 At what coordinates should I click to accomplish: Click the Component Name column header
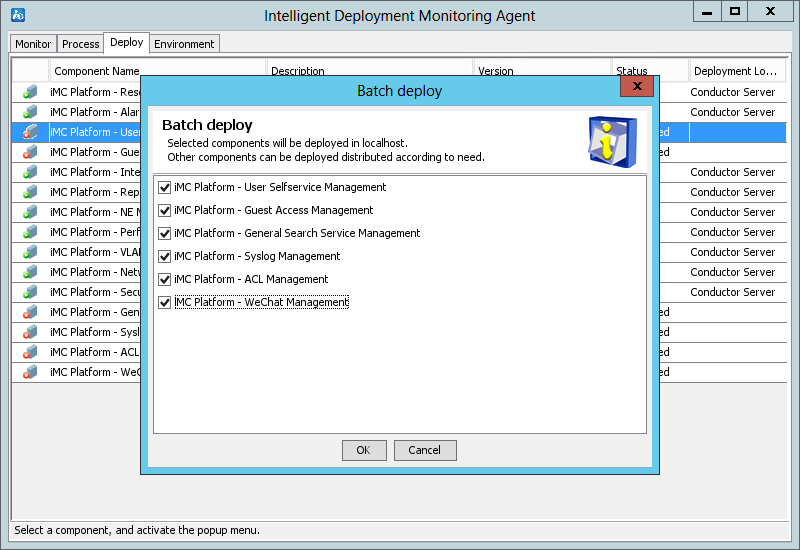[158, 71]
